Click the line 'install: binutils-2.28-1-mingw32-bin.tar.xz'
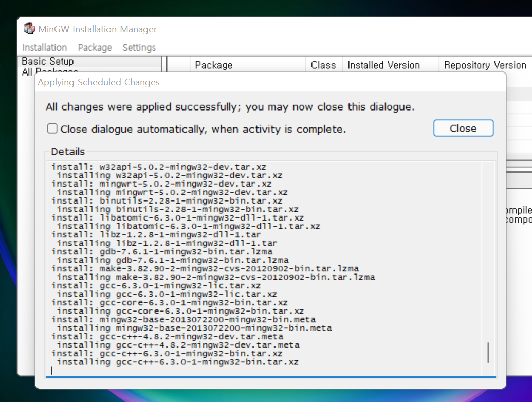 coord(167,201)
